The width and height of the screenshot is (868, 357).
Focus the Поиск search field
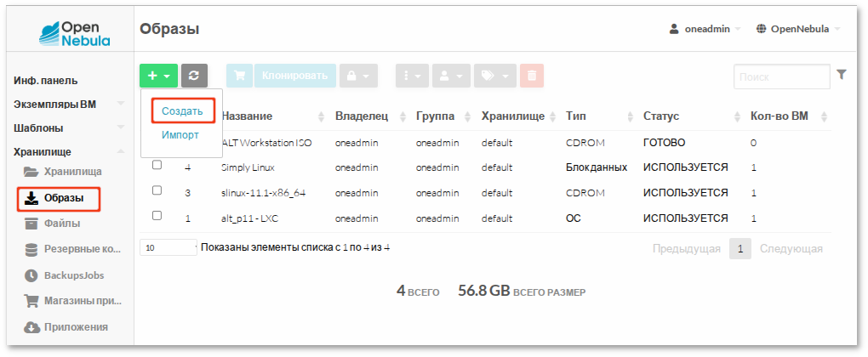tap(782, 76)
